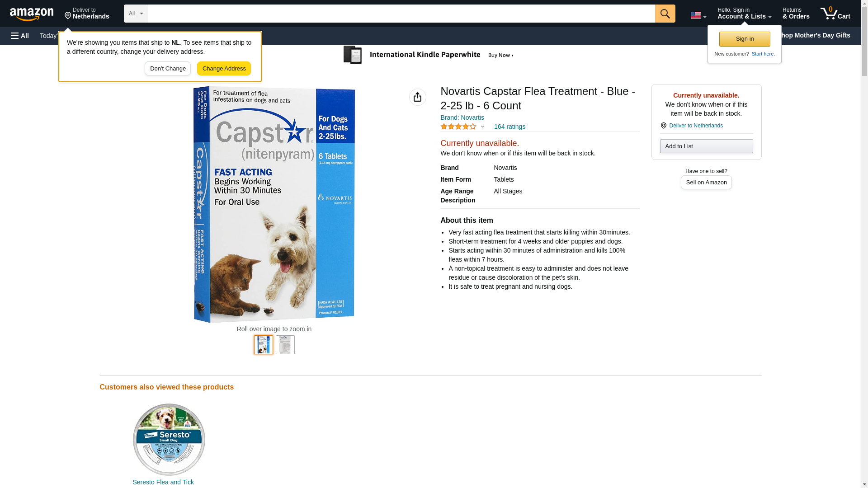Viewport: 868px width, 488px height.
Task: Expand the star rating breakdown chevron
Action: pyautogui.click(x=482, y=127)
